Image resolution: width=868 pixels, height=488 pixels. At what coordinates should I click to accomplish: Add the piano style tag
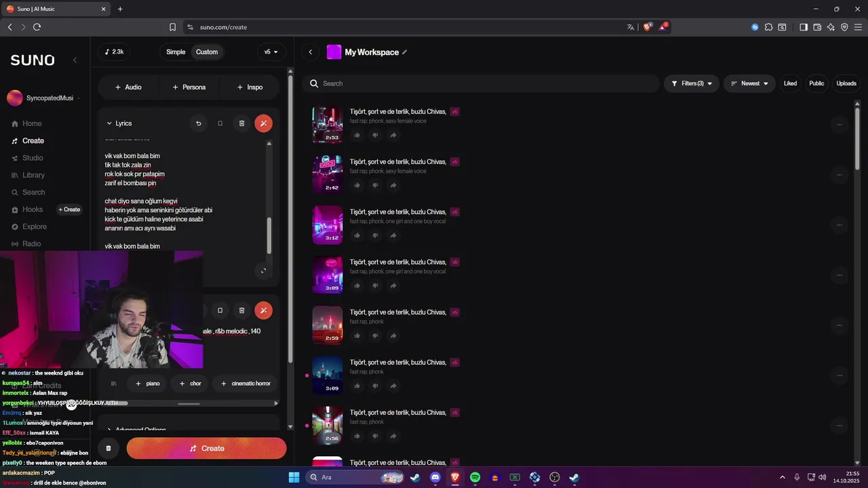coord(147,384)
